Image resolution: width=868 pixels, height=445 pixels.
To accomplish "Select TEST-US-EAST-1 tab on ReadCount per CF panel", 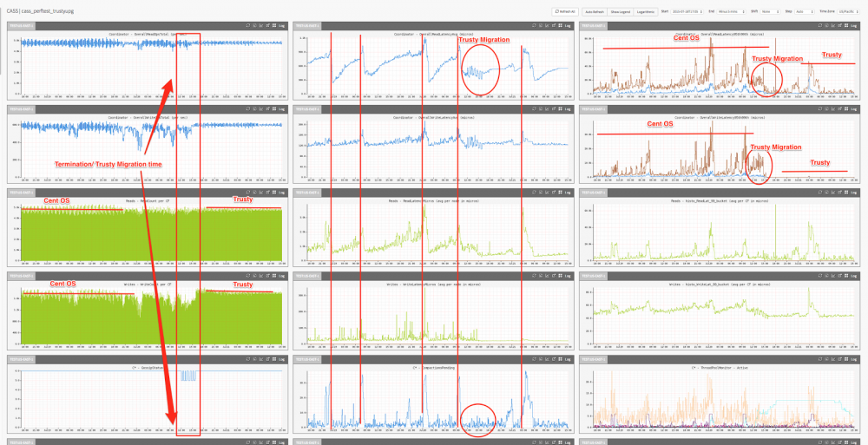I will click(21, 192).
